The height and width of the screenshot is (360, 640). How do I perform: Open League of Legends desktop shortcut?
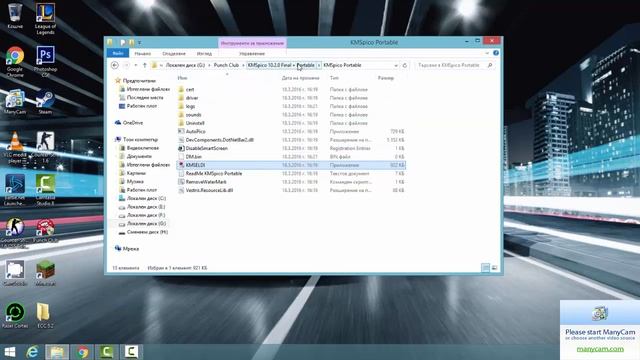pyautogui.click(x=45, y=18)
